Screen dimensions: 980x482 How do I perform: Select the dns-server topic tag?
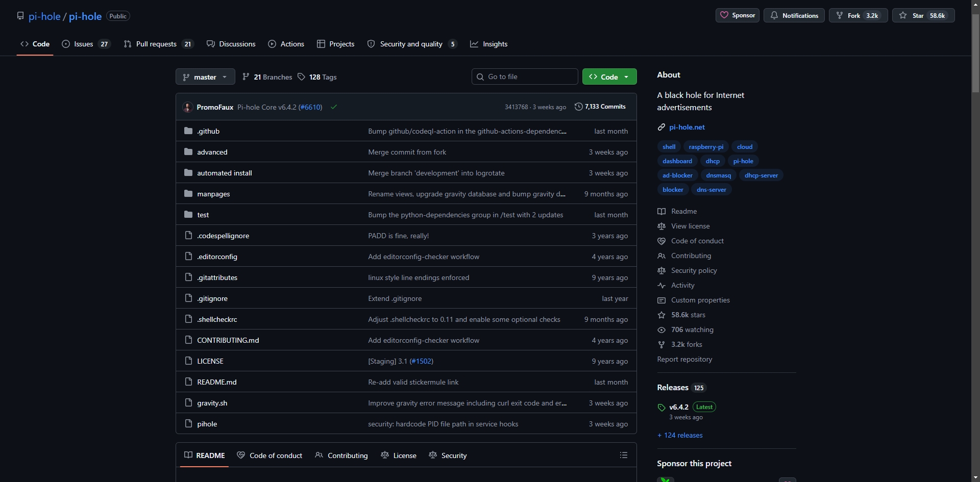tap(712, 190)
